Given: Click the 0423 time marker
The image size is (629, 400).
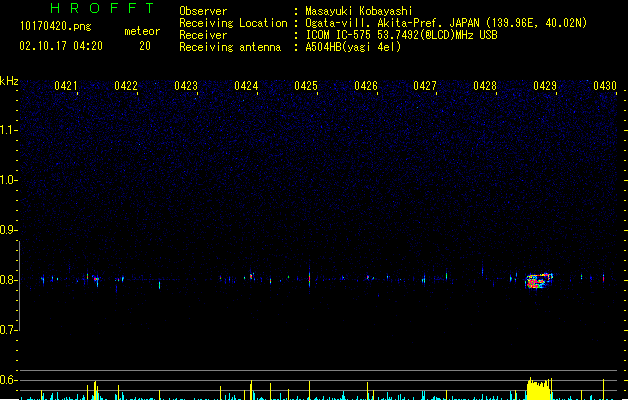Looking at the screenshot, I should click(186, 86).
